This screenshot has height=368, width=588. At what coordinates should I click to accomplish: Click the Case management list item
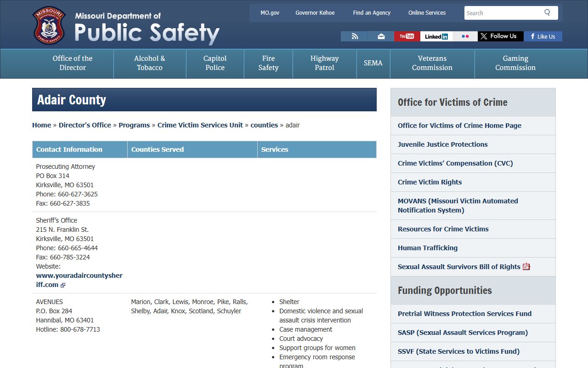pos(305,329)
